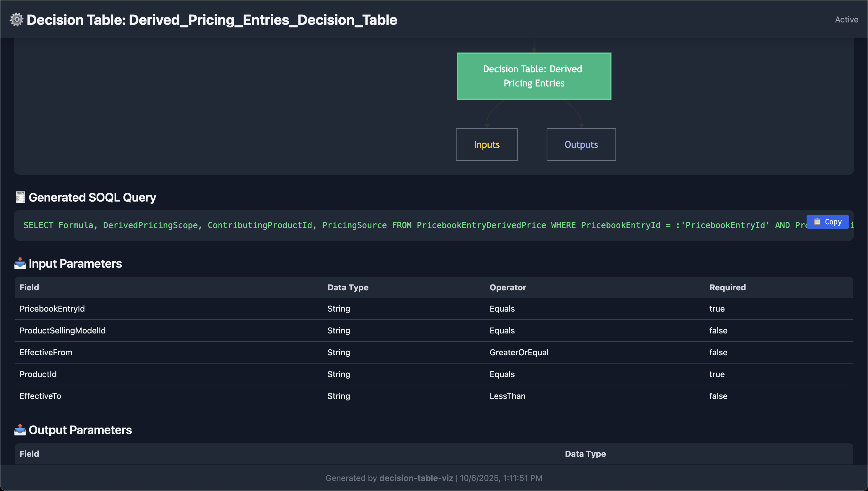Select the Outputs node in the diagram

pyautogui.click(x=581, y=145)
